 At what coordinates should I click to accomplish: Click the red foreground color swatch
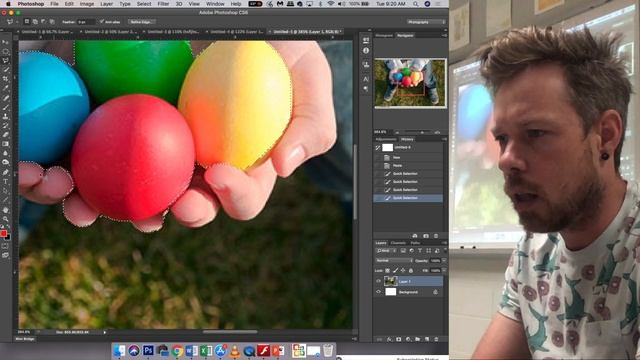[x=4, y=233]
